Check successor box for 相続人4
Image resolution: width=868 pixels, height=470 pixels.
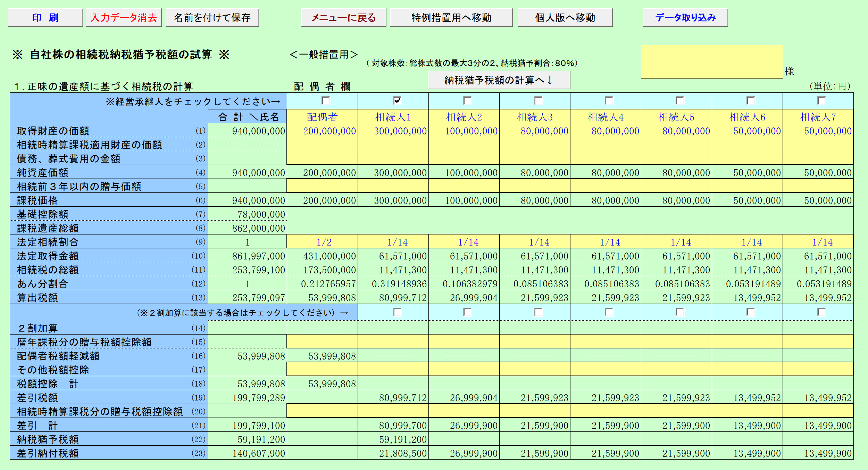[x=609, y=101]
